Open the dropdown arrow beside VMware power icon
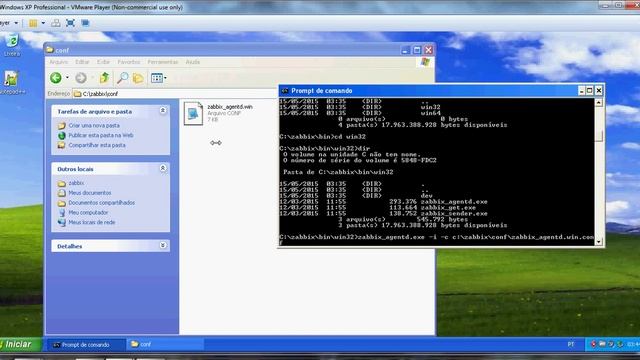The image size is (640, 360). (43, 23)
